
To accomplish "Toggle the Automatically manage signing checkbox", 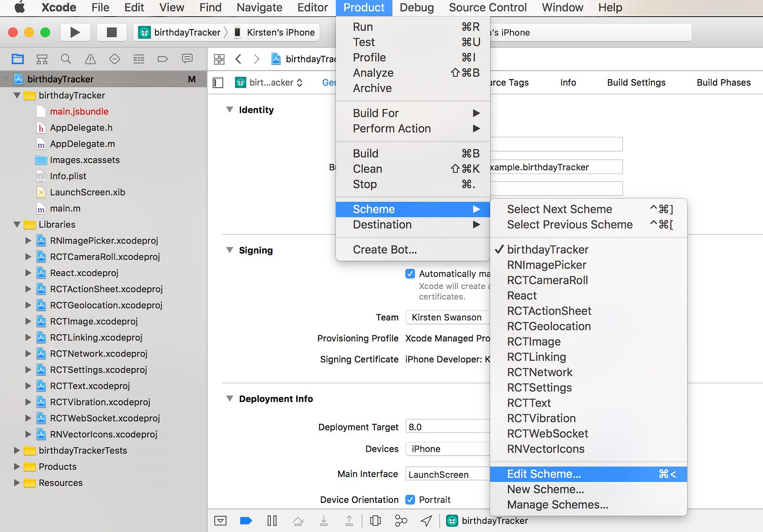I will (410, 274).
